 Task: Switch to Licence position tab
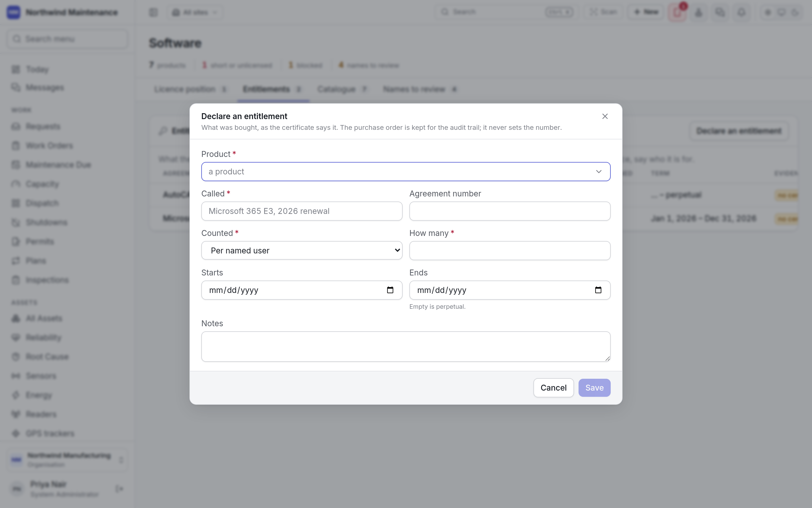click(x=190, y=89)
